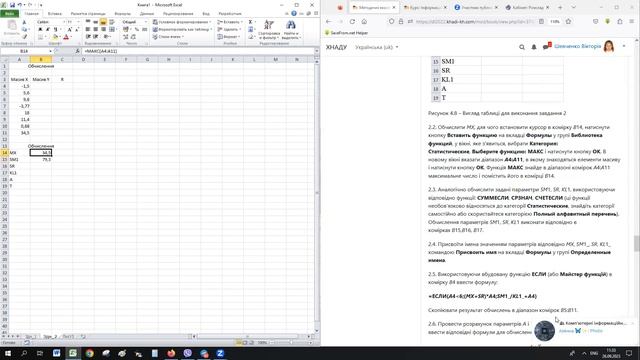The height and width of the screenshot is (360, 640).
Task: Open the Conditional Formatting menu
Action: (x=182, y=22)
